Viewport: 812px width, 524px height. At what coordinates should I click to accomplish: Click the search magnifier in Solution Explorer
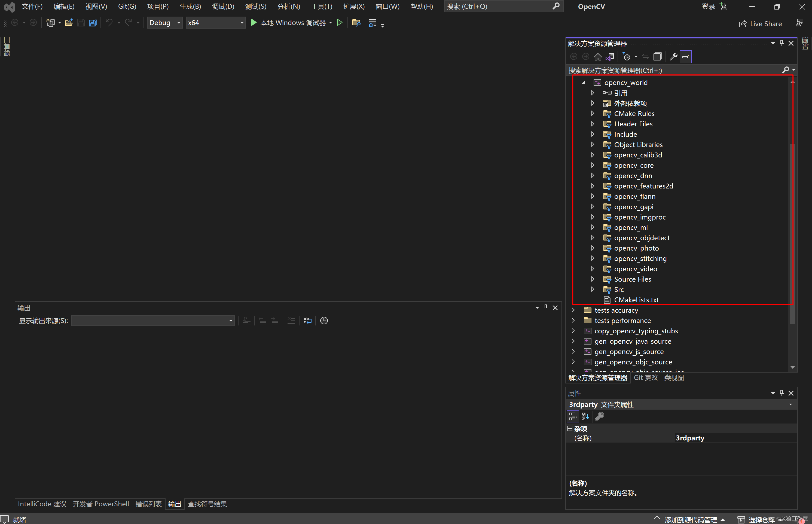(786, 70)
